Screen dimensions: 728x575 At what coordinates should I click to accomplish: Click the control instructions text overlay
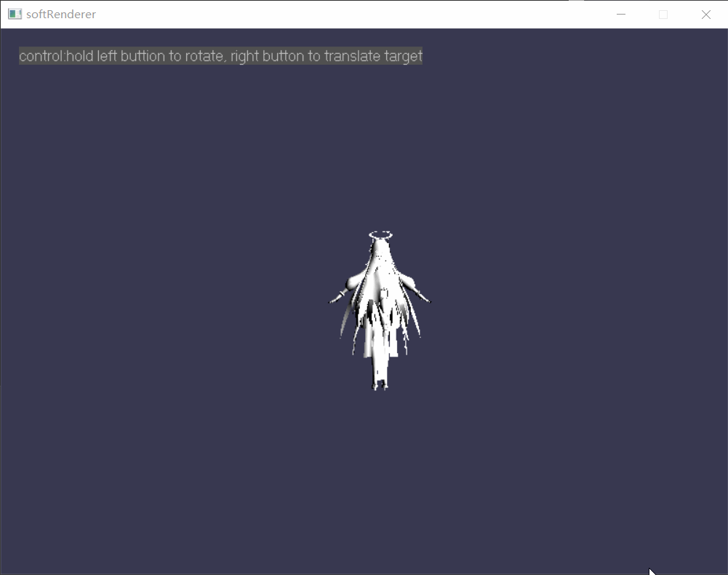point(220,56)
